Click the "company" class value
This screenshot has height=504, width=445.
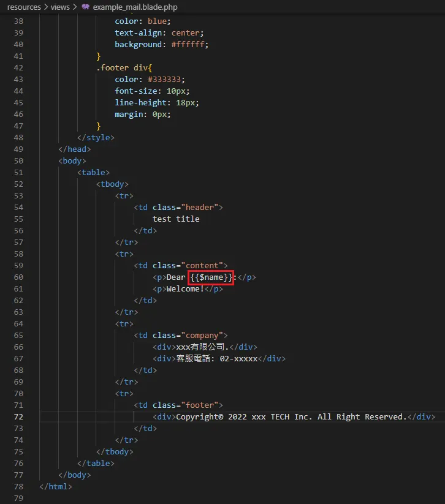202,336
